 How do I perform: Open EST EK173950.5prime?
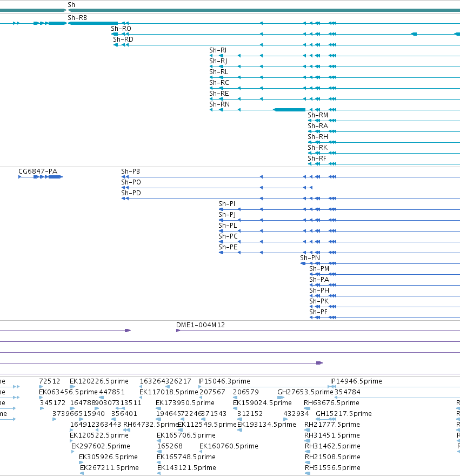[x=185, y=403]
